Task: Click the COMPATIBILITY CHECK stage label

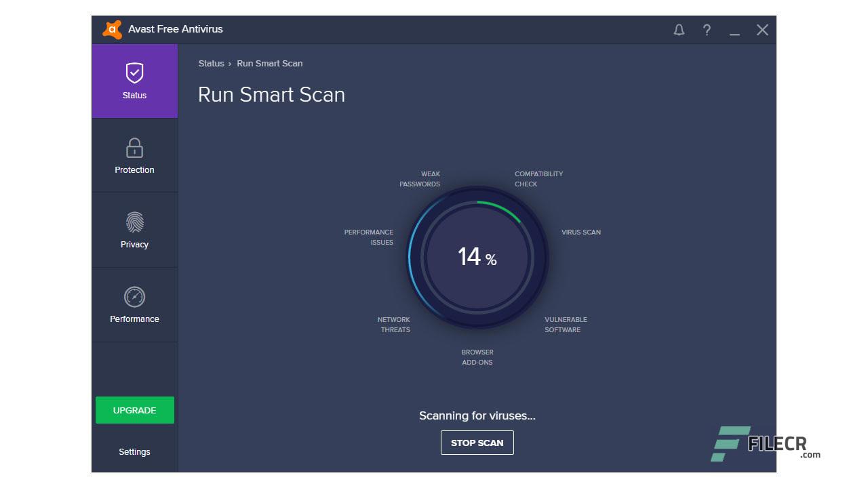Action: pos(538,179)
